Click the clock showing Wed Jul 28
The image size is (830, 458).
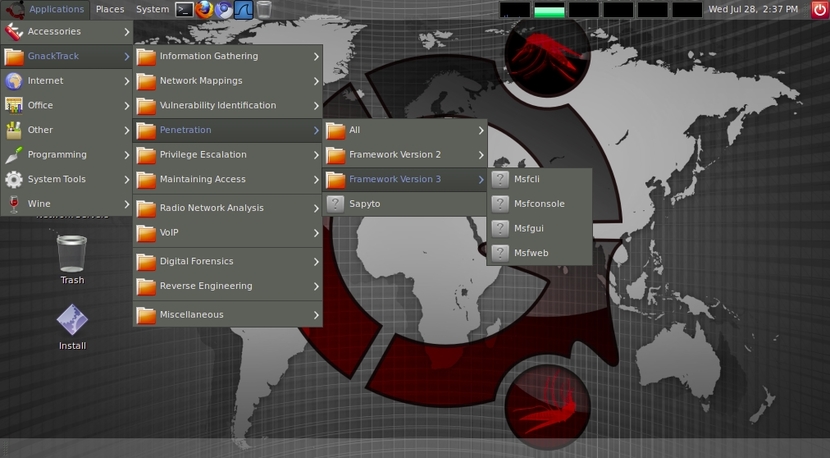pyautogui.click(x=753, y=10)
